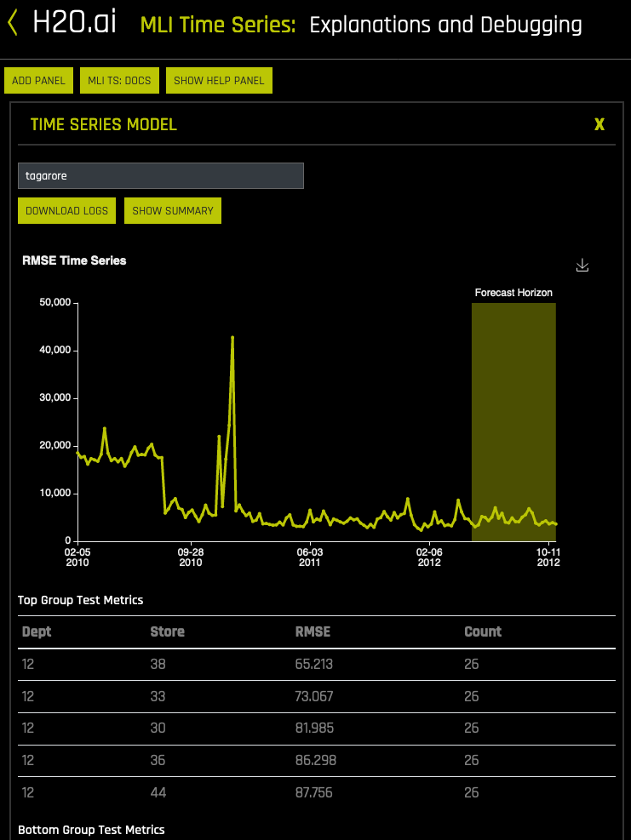This screenshot has height=840, width=631.
Task: Click the RMSE column header
Action: [313, 631]
